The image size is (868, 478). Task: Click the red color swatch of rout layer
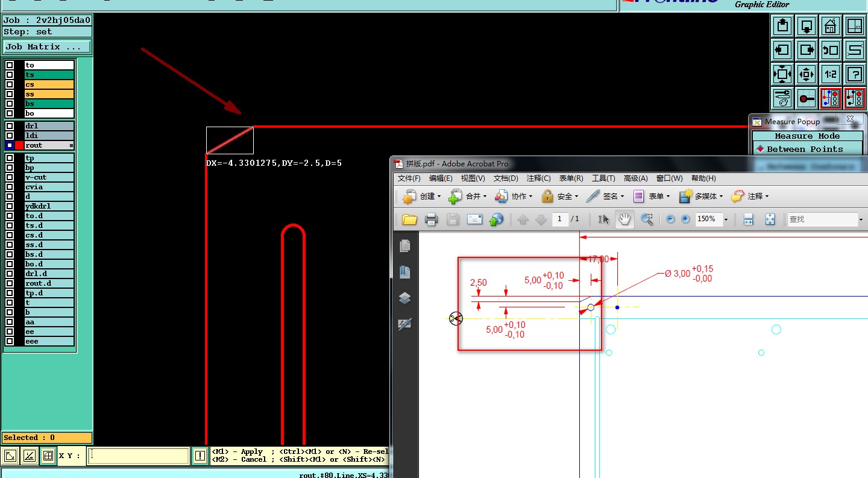[19, 145]
